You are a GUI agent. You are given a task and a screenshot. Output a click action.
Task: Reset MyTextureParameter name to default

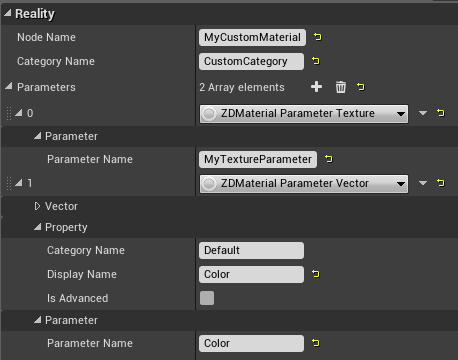[329, 159]
